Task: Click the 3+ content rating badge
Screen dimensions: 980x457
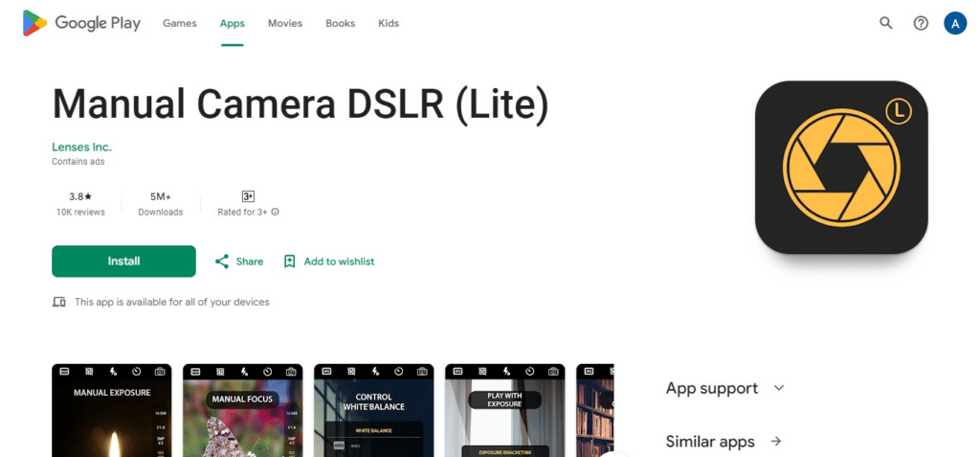Action: (x=248, y=196)
